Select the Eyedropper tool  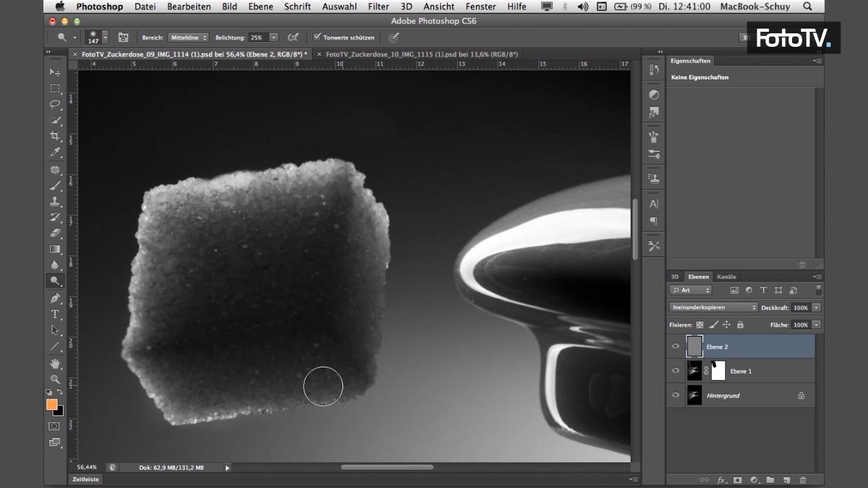(55, 152)
